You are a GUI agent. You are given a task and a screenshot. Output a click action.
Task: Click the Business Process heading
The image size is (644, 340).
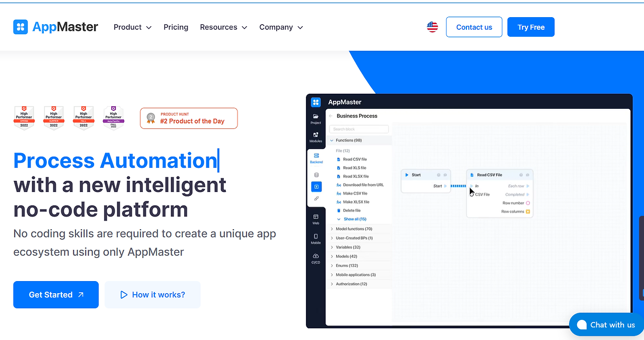point(357,116)
